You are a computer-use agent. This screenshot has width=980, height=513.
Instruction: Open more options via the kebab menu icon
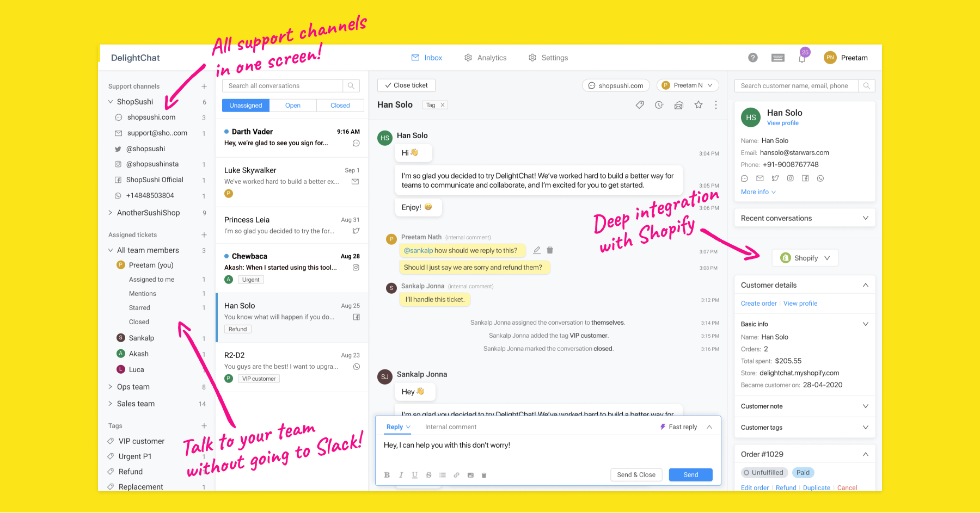[715, 105]
